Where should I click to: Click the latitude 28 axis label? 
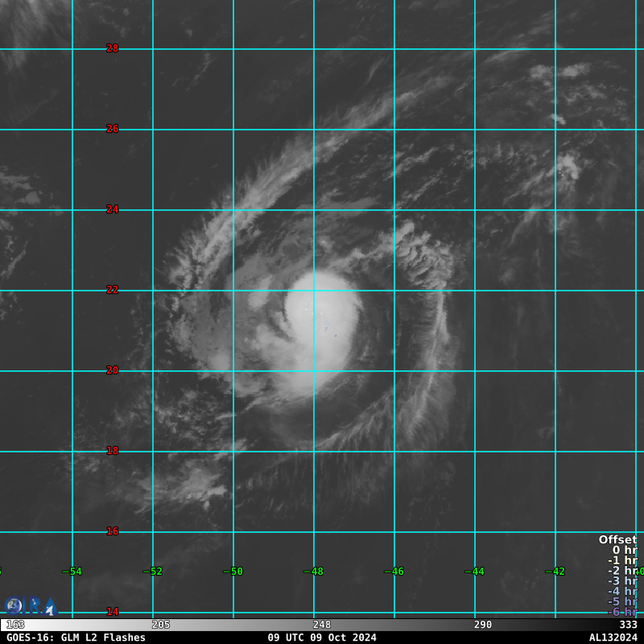pos(113,48)
